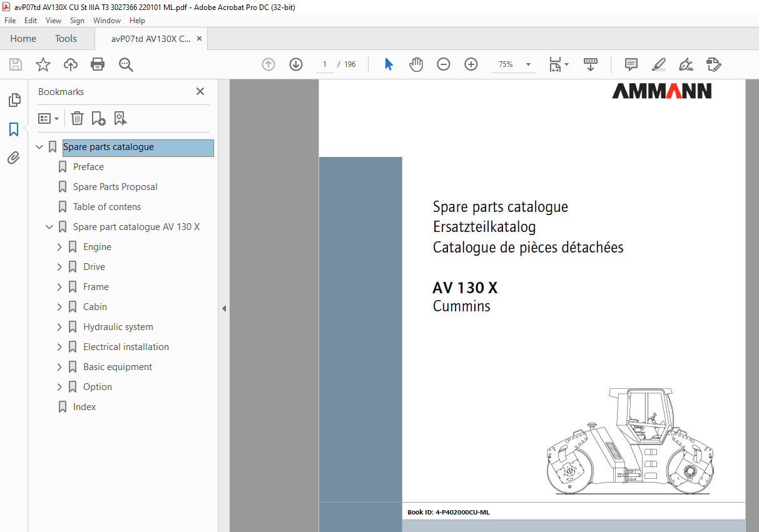Open the Edit menu
Viewport: 759px width, 532px height.
pyautogui.click(x=31, y=21)
